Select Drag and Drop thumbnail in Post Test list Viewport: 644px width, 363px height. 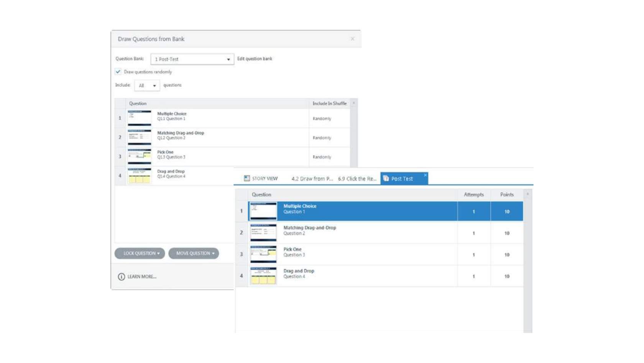[x=263, y=276]
